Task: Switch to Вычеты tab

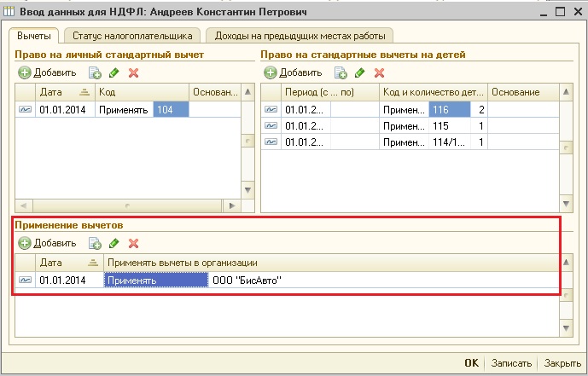Action: (x=34, y=36)
